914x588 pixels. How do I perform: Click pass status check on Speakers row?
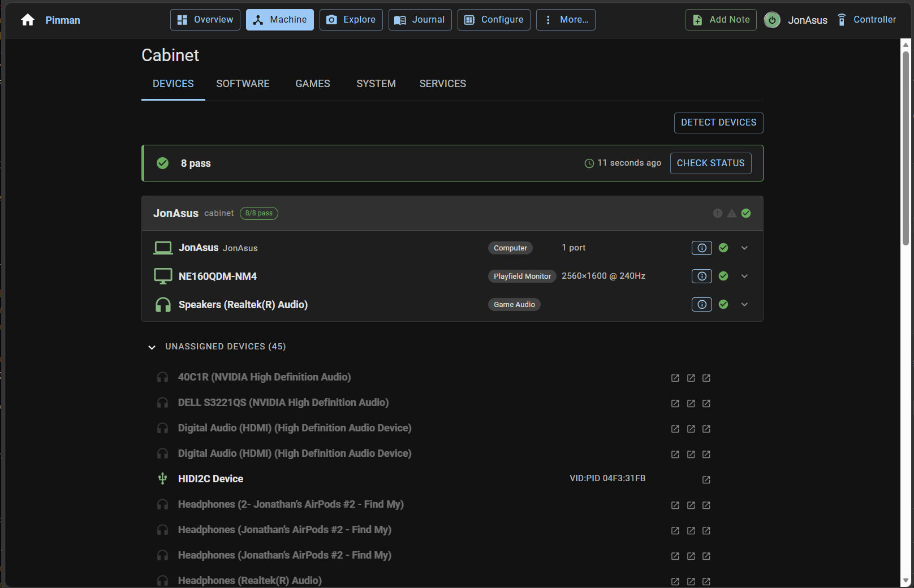723,304
